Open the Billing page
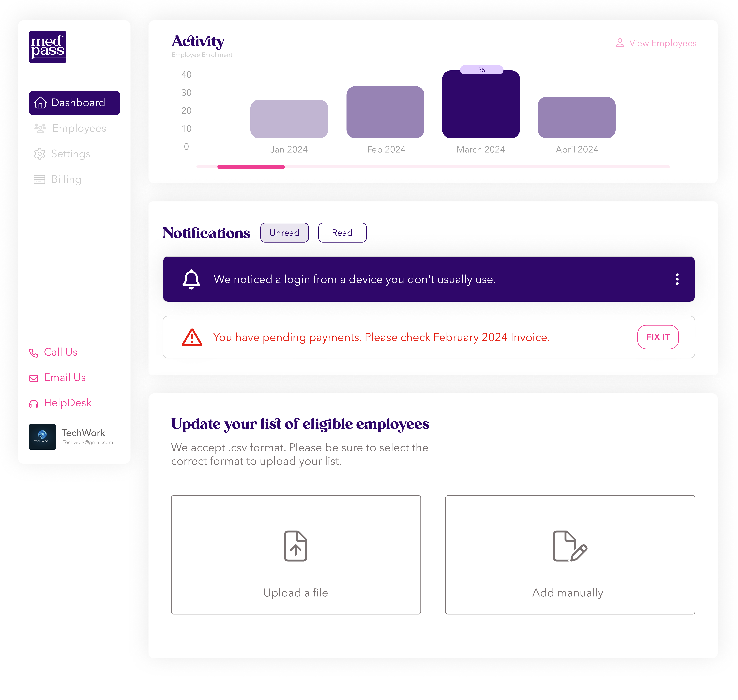Viewport: 738px width, 700px height. (x=57, y=180)
